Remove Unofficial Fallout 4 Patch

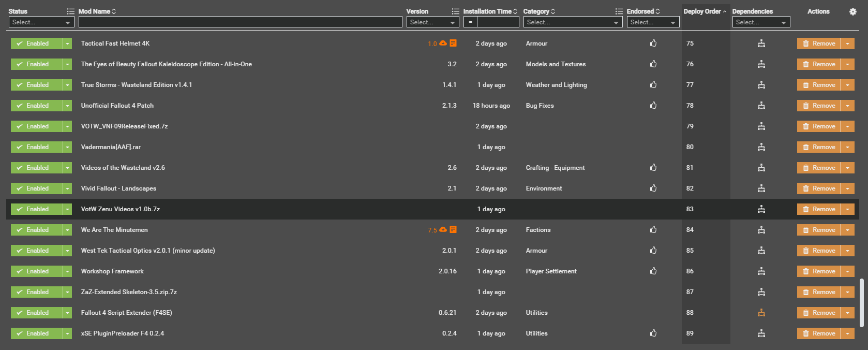click(x=819, y=106)
